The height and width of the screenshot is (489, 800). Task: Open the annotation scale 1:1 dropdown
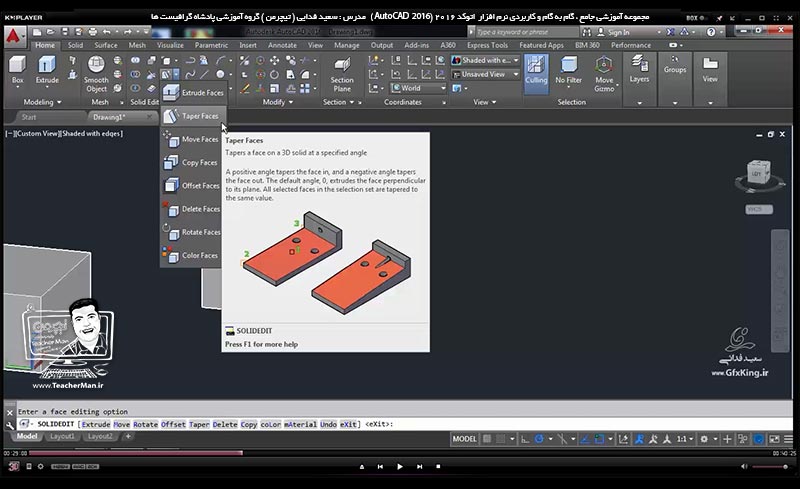point(685,439)
